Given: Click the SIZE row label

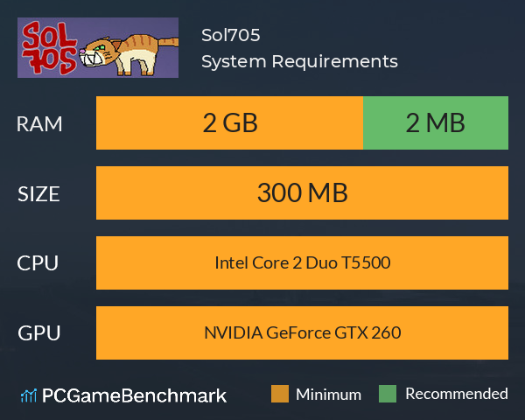Looking at the screenshot, I should [x=38, y=194].
